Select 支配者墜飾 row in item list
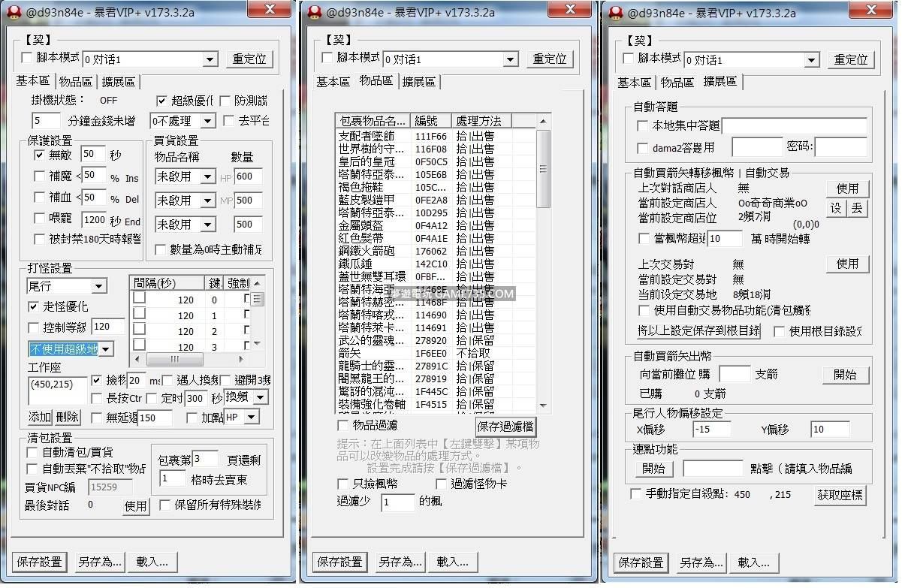This screenshot has height=588, width=905. [x=436, y=136]
